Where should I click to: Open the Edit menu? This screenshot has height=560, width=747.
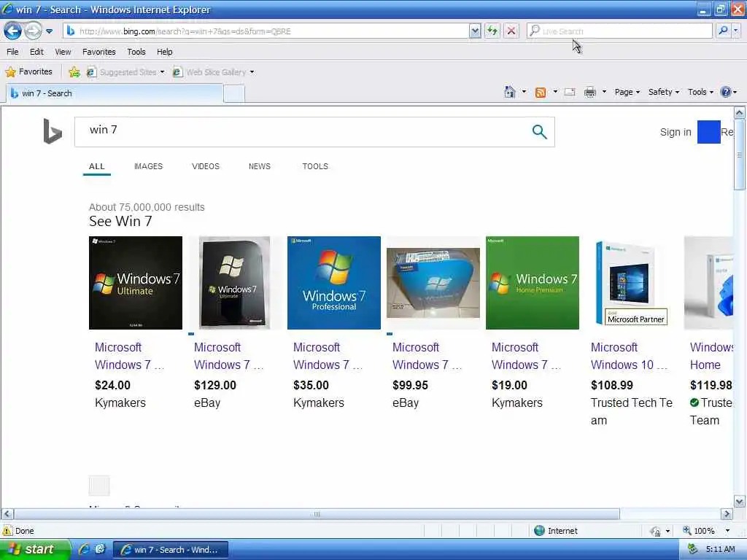click(36, 52)
